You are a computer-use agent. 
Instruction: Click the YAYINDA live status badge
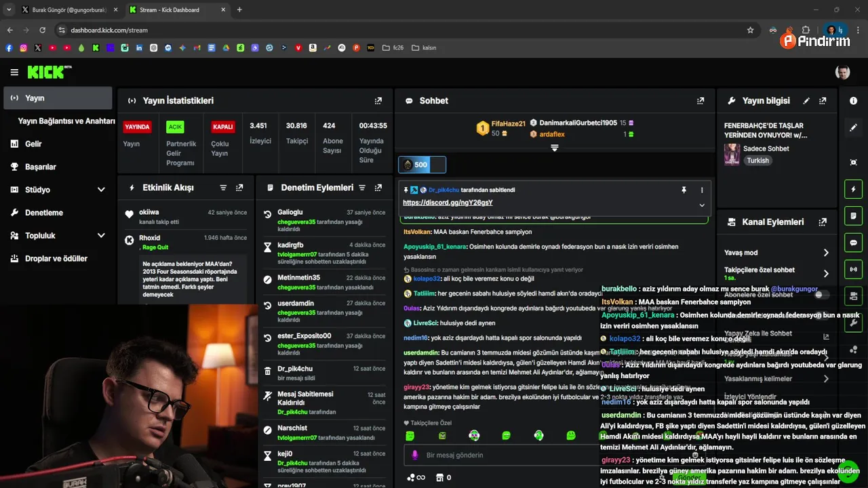137,127
